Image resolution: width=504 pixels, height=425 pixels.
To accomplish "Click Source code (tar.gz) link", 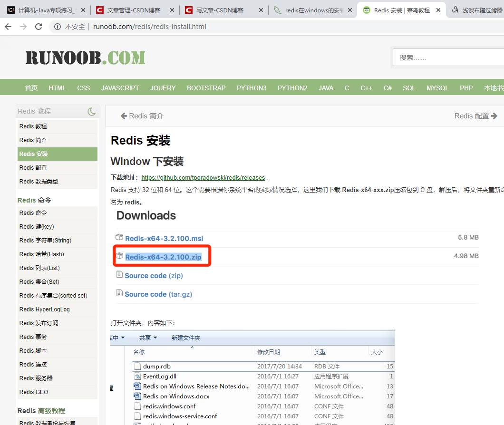I will (158, 294).
